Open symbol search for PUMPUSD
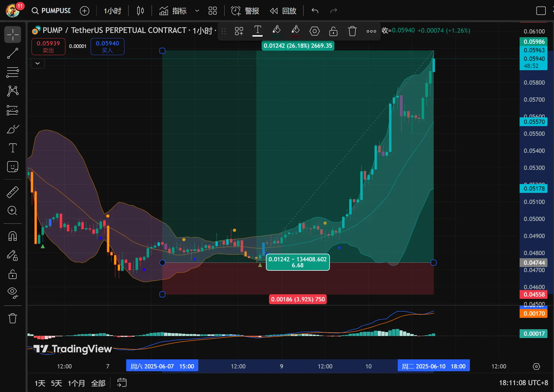The height and width of the screenshot is (392, 554). point(51,11)
